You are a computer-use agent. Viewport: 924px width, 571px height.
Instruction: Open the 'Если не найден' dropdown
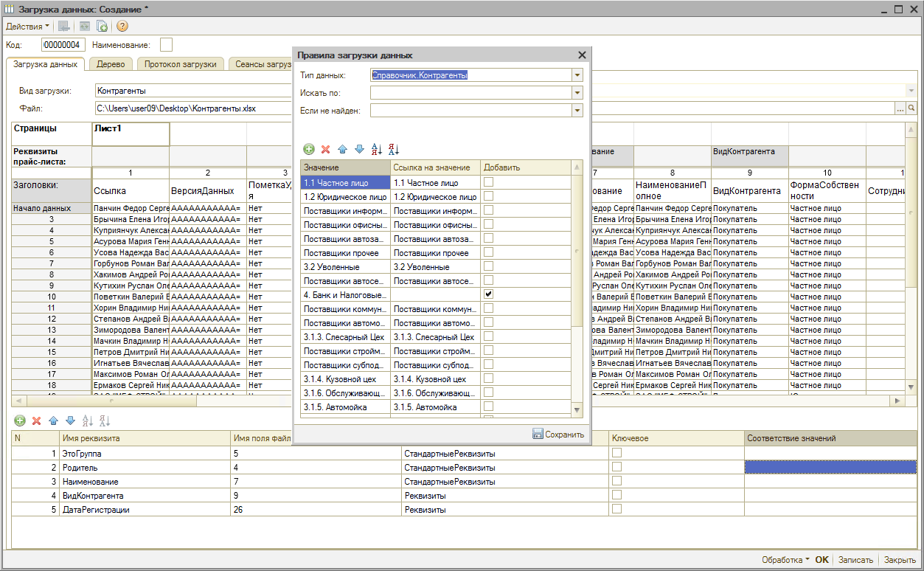click(577, 111)
